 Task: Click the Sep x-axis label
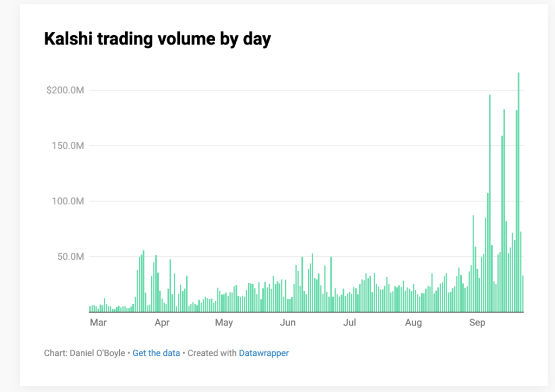point(477,323)
